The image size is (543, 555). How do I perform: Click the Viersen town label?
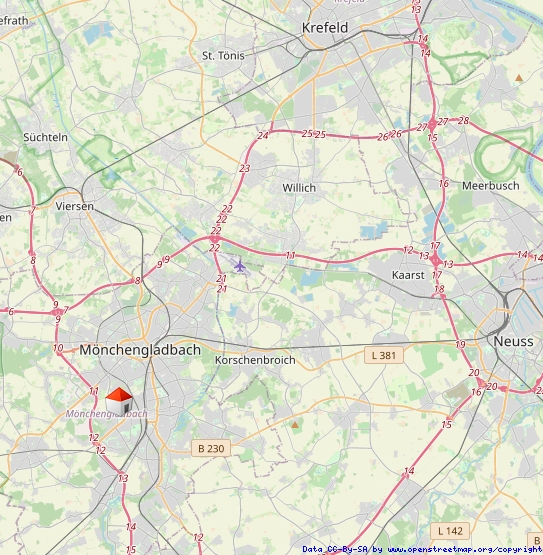click(x=75, y=206)
